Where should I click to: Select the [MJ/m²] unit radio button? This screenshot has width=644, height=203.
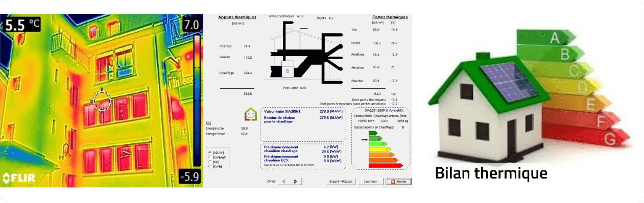point(209,153)
